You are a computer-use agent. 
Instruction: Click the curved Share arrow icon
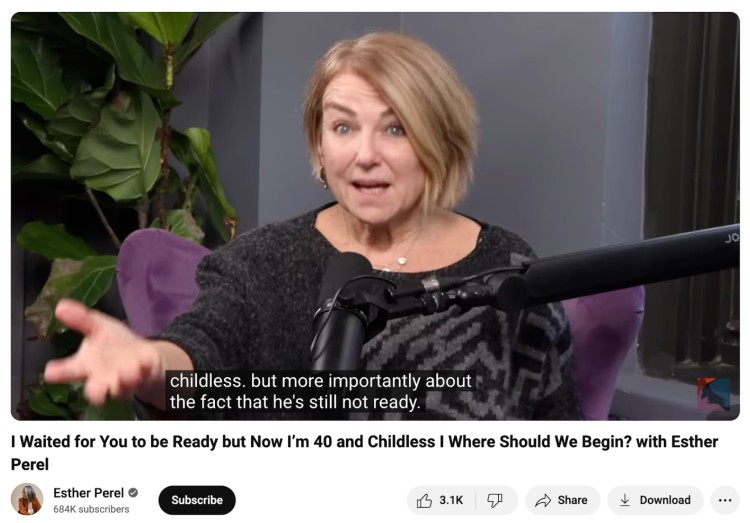(543, 501)
